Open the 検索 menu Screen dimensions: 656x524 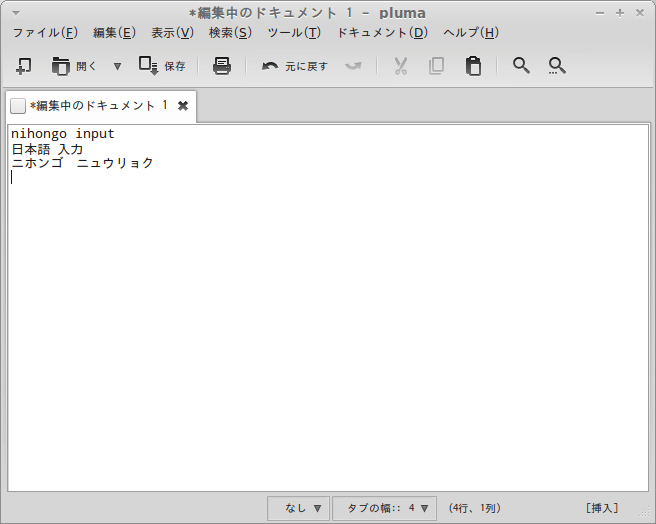tap(229, 33)
